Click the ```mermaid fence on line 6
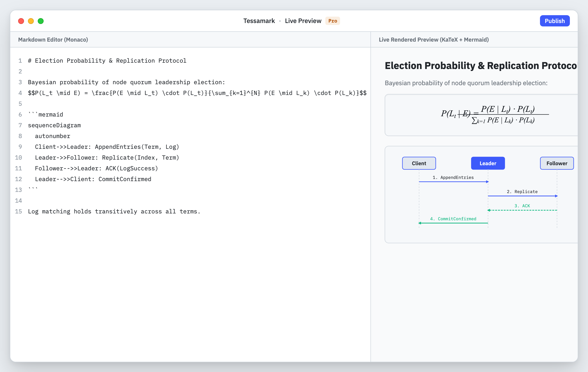 tap(46, 115)
